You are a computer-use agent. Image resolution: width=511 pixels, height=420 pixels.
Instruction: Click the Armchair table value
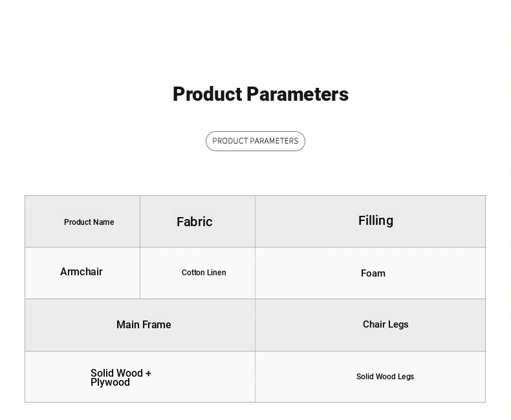click(81, 272)
